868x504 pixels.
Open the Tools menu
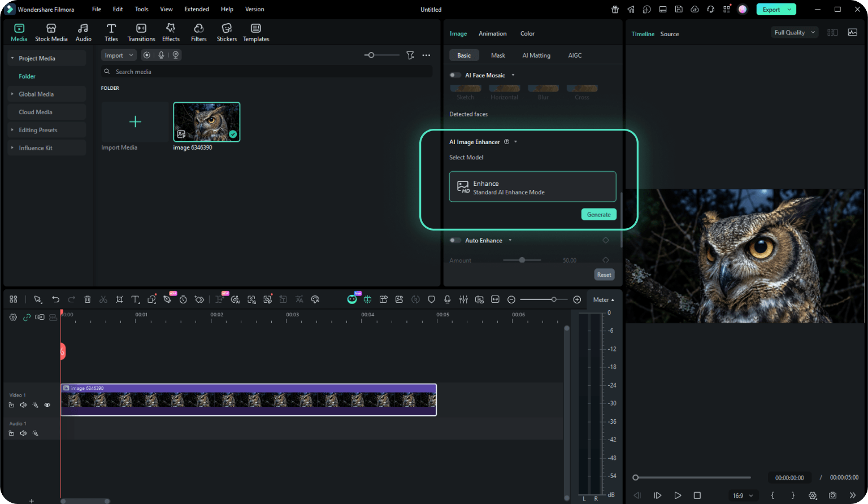(141, 9)
